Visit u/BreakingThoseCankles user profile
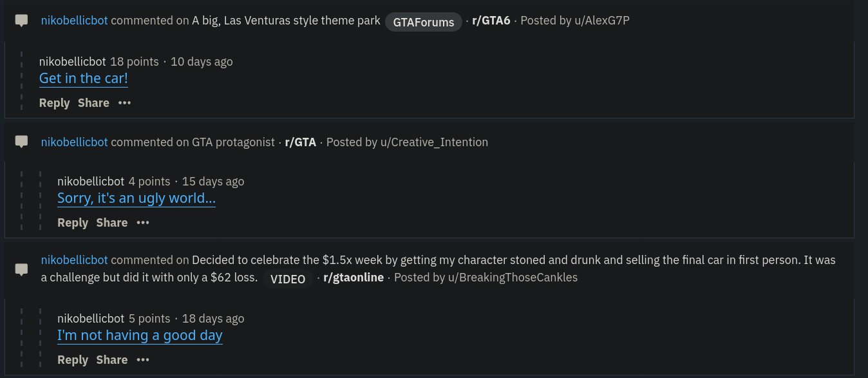 (x=512, y=278)
